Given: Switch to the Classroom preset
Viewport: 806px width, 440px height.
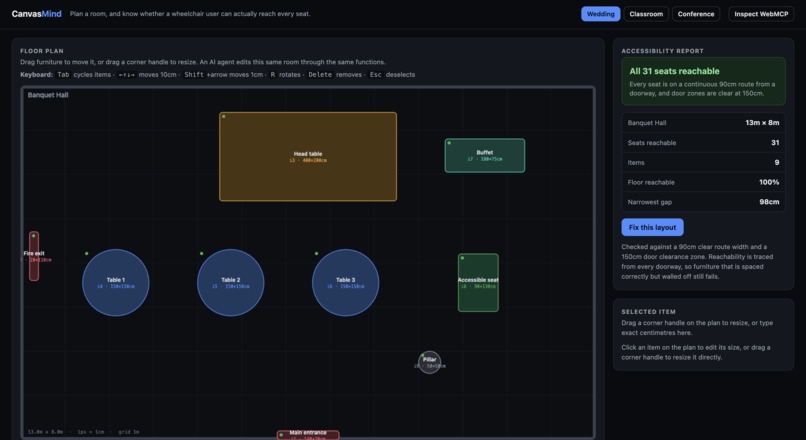Looking at the screenshot, I should click(x=646, y=14).
